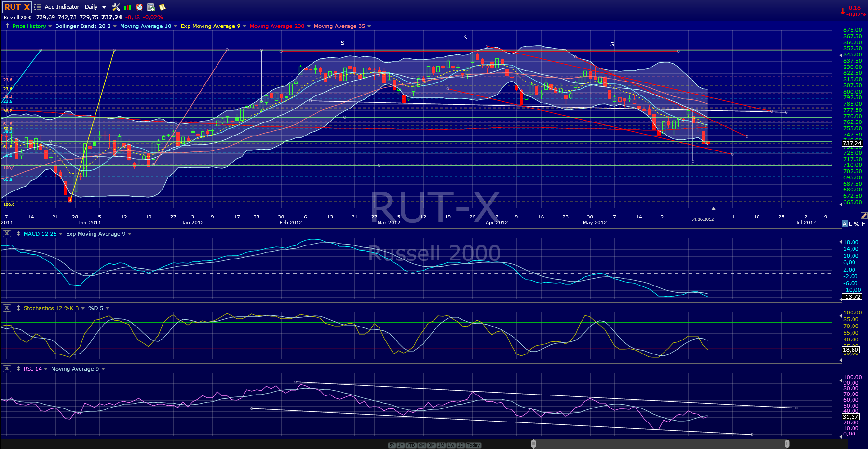Screen dimensions: 868x449
Task: Close the Stochastics indicator pane
Action: 7,308
